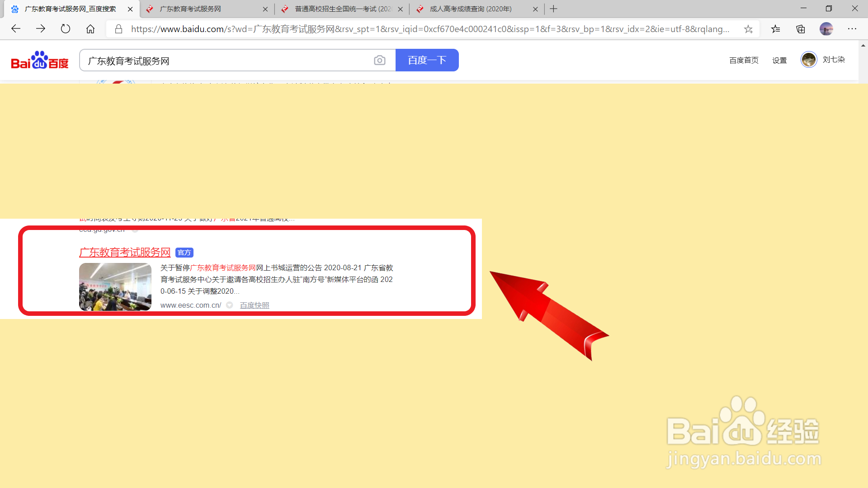Go to browser home page
Image resolution: width=868 pixels, height=488 pixels.
(x=90, y=29)
